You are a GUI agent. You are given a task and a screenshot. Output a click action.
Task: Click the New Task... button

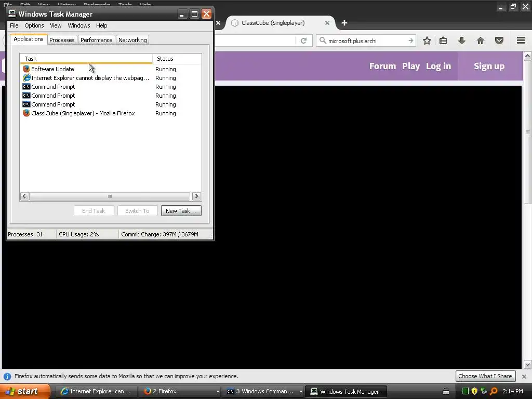[x=181, y=211]
